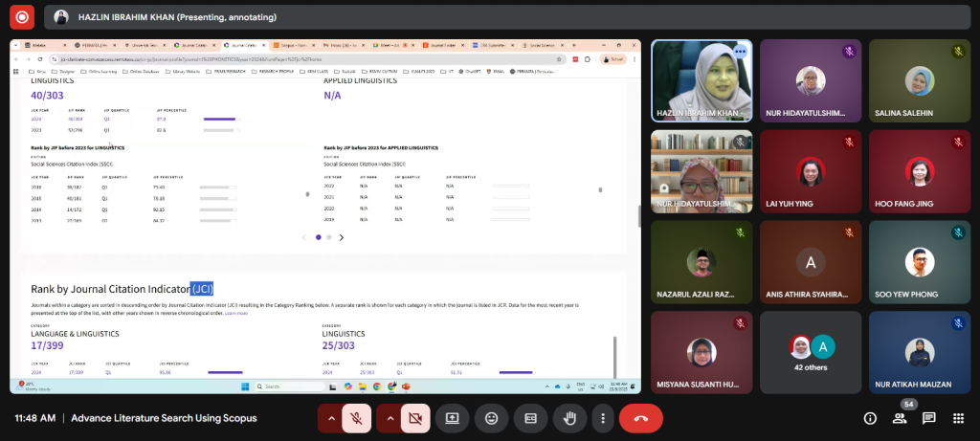Open options on Hazlin Ibrahim Khan's tile
Screen dimensions: 980x441
(x=740, y=51)
